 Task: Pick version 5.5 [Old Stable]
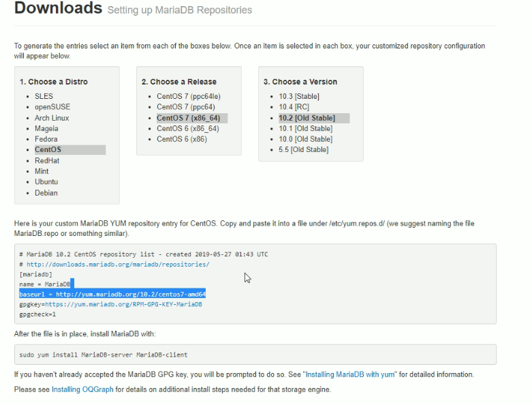[x=303, y=149]
